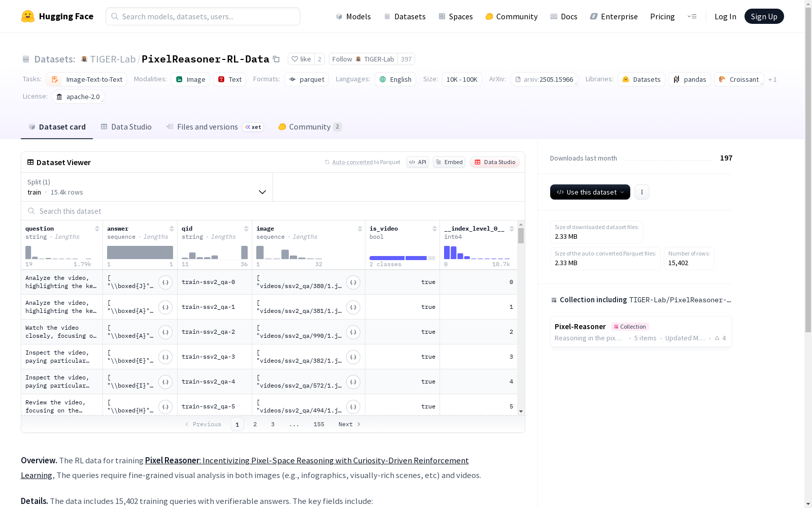The width and height of the screenshot is (812, 508).
Task: Go to the Community tab
Action: point(310,127)
